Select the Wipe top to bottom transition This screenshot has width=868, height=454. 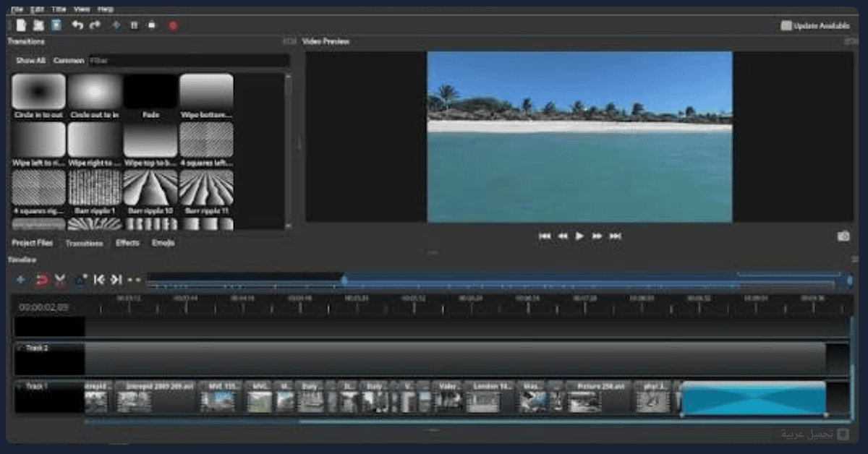pos(150,145)
